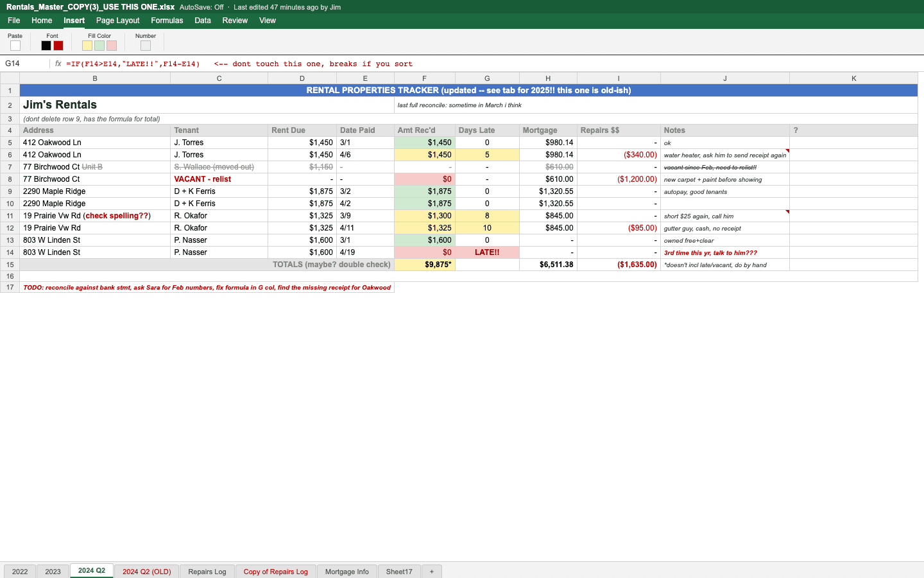Click the fx insert function icon
Screen dimensions: 924x578
point(58,64)
